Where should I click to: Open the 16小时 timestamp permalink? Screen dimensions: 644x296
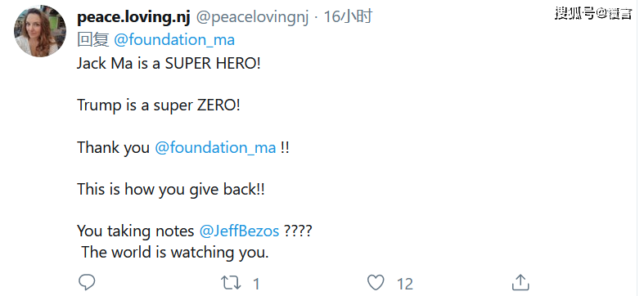[348, 17]
